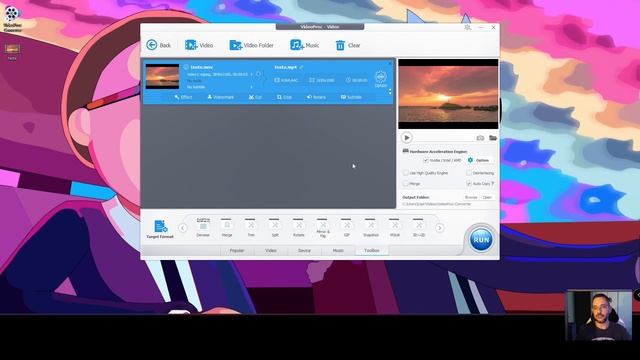Select the Trim toolbox tool
The height and width of the screenshot is (360, 640).
pos(251,228)
